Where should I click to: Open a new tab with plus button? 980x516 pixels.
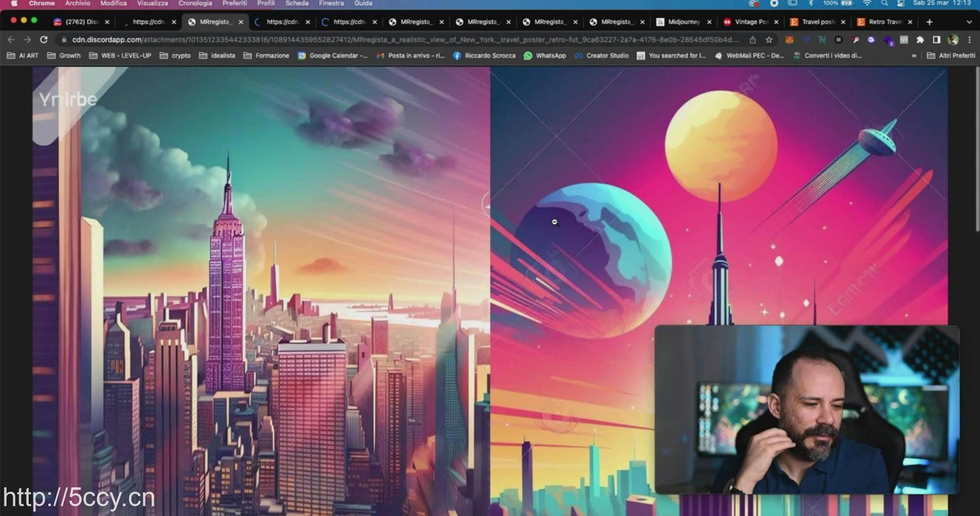click(x=929, y=22)
